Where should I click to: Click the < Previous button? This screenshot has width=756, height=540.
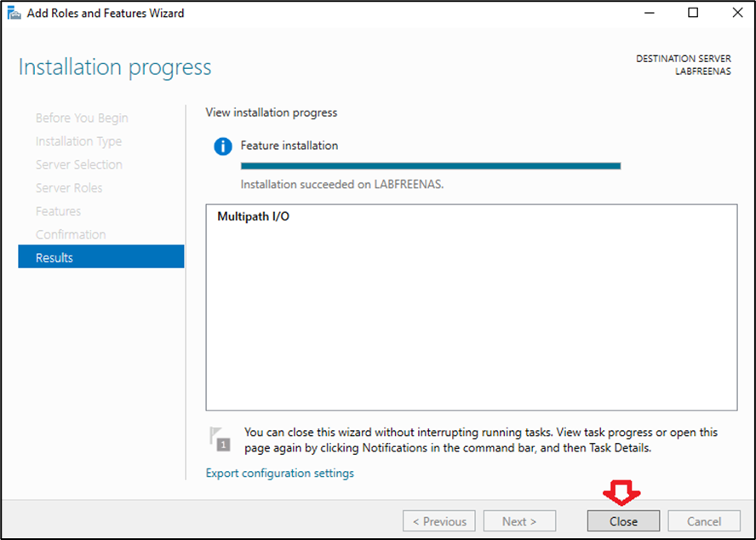coord(439,521)
